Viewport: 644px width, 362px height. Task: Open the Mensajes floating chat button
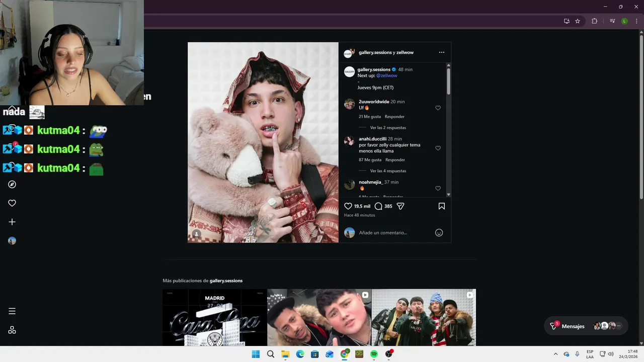(x=586, y=326)
